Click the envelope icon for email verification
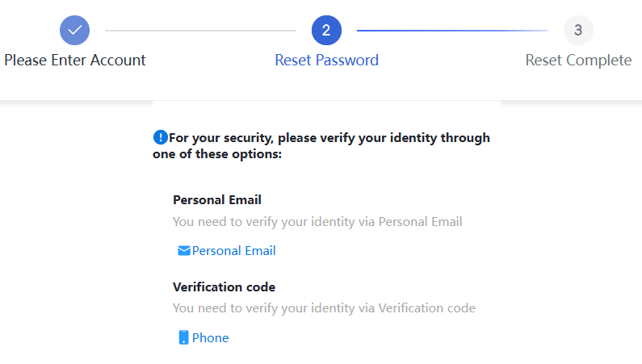 (184, 251)
